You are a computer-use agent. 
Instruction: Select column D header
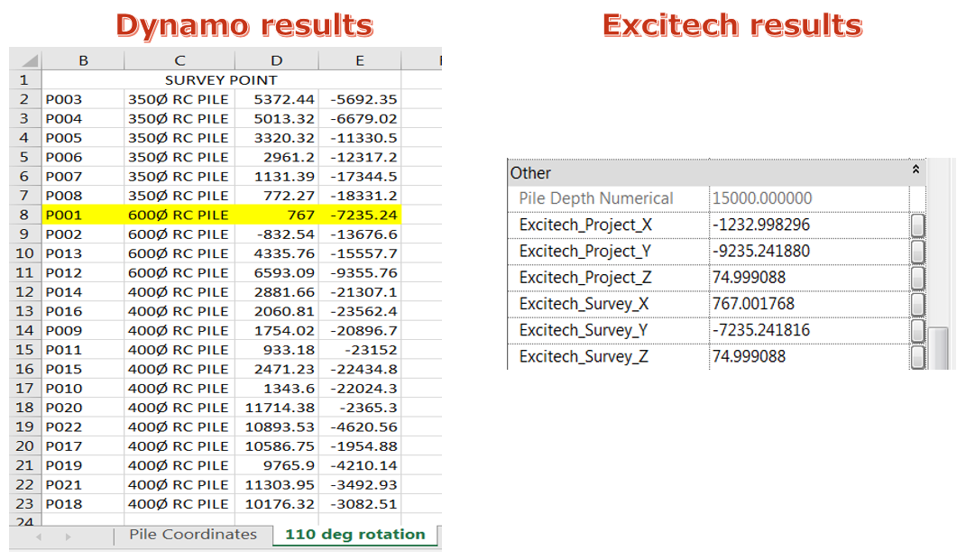277,60
